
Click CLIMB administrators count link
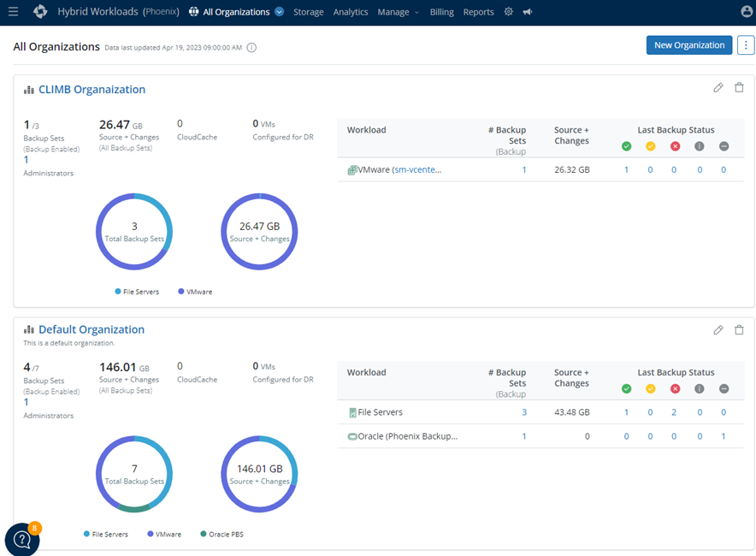[x=26, y=160]
